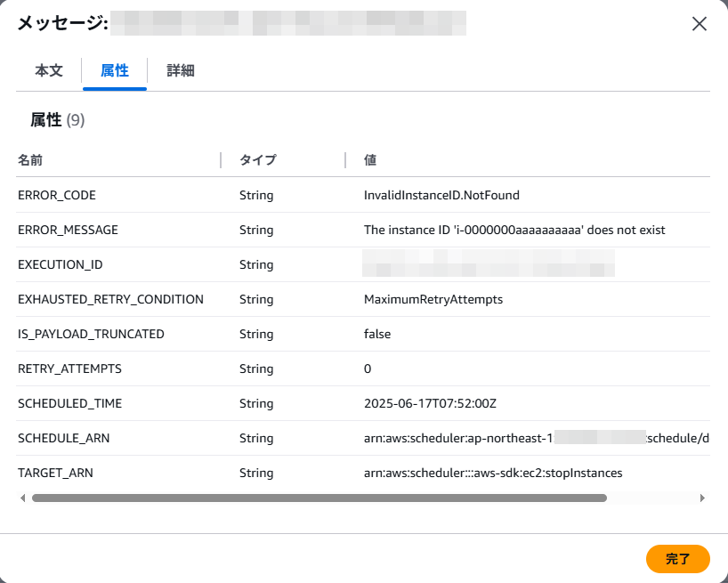Click the arn:aws:scheduler:ap-northeast-1 value
Viewport: 728px width, 583px height.
(x=537, y=438)
